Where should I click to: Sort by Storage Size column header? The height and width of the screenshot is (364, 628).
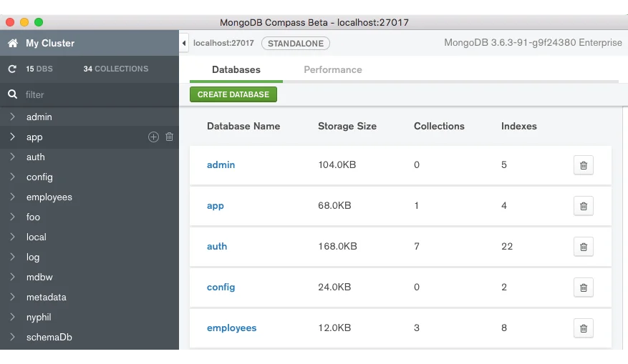(347, 126)
